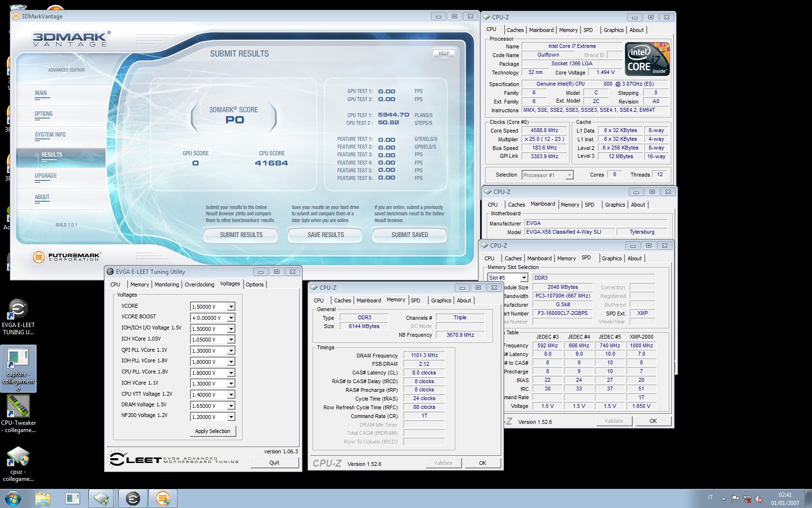
Task: Open the CPU VTT Voltage dropdown
Action: point(231,395)
